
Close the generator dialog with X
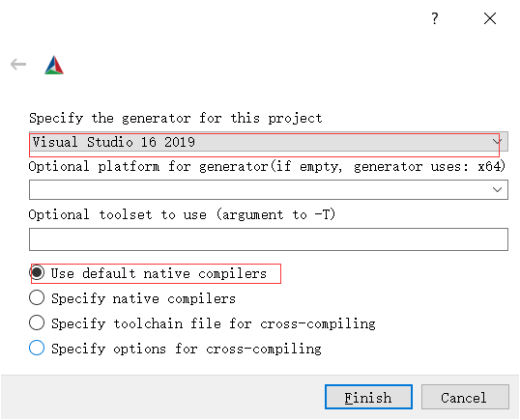[x=490, y=18]
